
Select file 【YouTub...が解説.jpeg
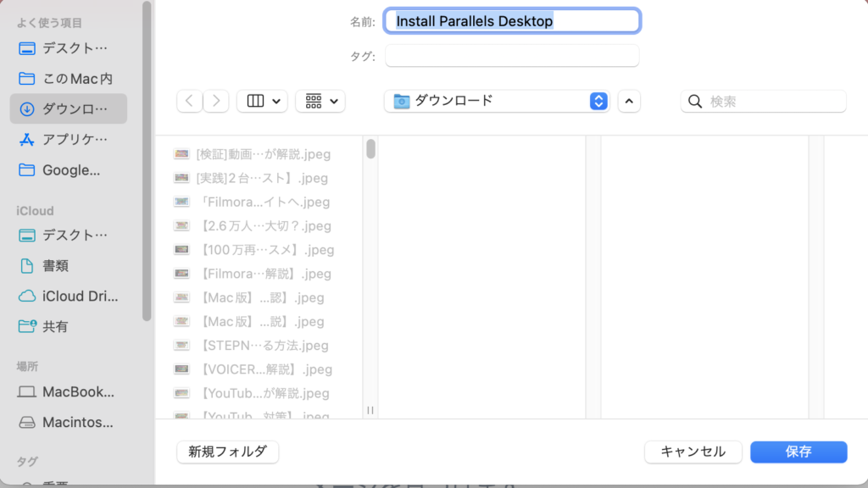[252, 393]
